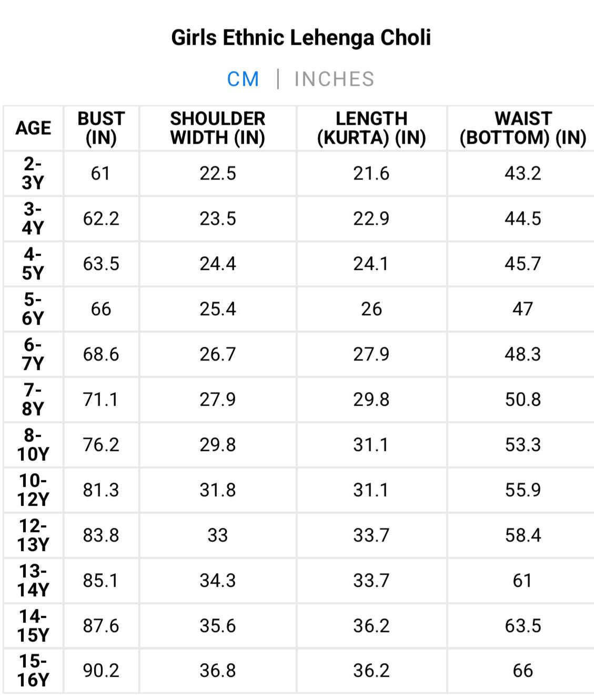Click the Girls Ethnic Lehenga Choli title

[301, 37]
